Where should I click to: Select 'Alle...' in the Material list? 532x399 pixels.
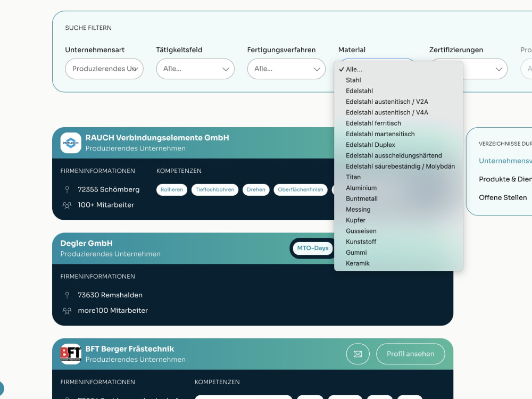click(398, 69)
